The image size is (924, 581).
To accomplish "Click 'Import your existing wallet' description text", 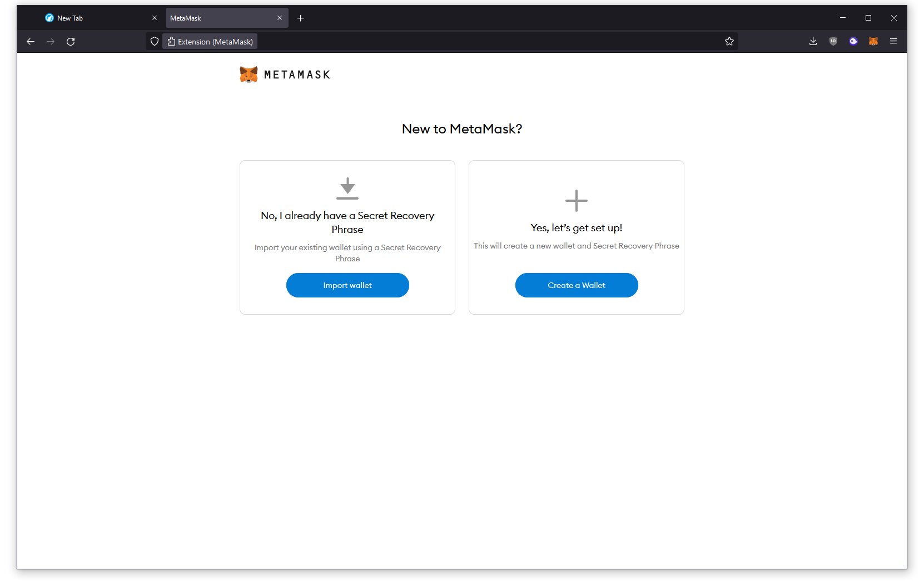I will [347, 253].
